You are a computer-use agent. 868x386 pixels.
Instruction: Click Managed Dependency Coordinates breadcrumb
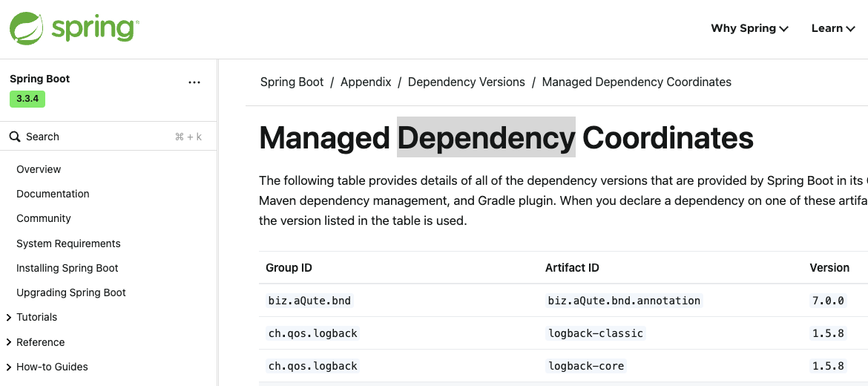(637, 82)
